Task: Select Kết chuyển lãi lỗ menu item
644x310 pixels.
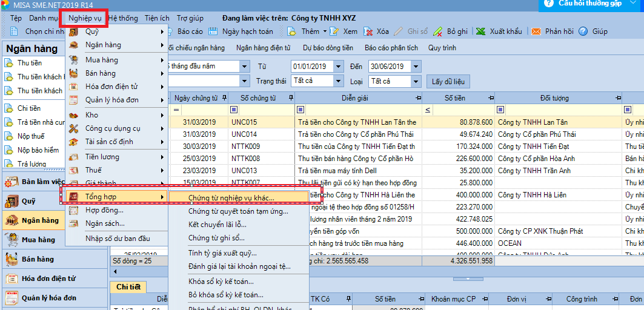Action: [217, 225]
